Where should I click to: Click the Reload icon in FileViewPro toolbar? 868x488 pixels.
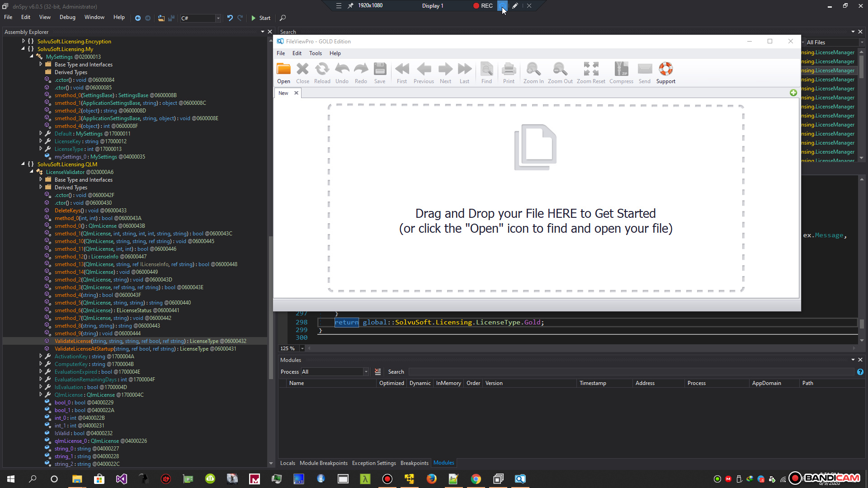point(322,69)
